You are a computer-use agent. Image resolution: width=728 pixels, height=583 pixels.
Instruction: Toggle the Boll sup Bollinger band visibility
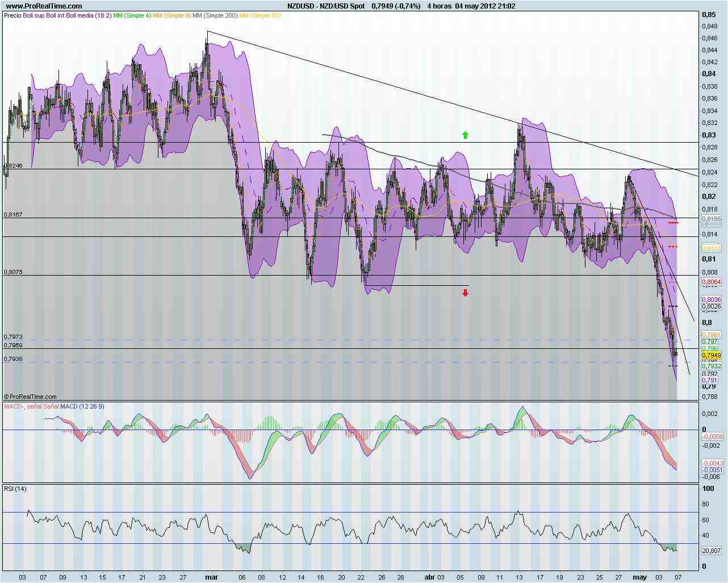(32, 16)
